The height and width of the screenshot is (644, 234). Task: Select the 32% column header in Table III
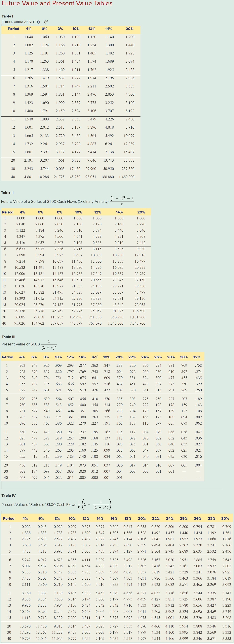[x=197, y=357]
